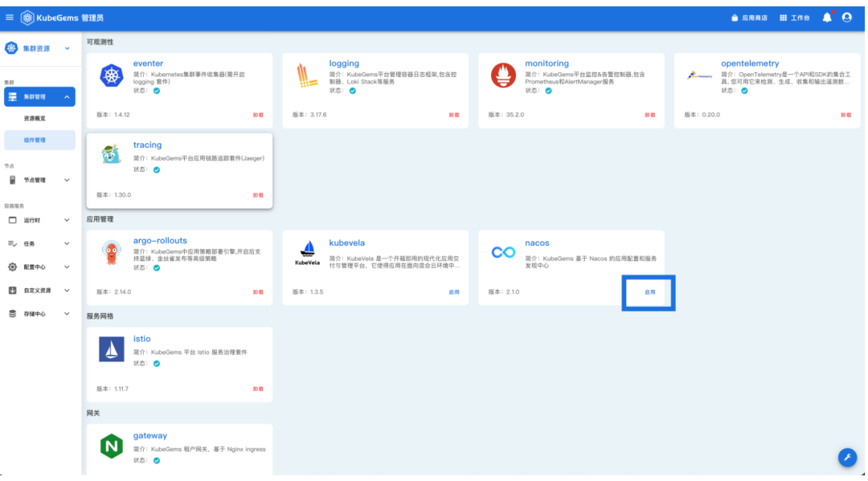Open the istio title link
The width and height of the screenshot is (868, 481).
coord(141,339)
